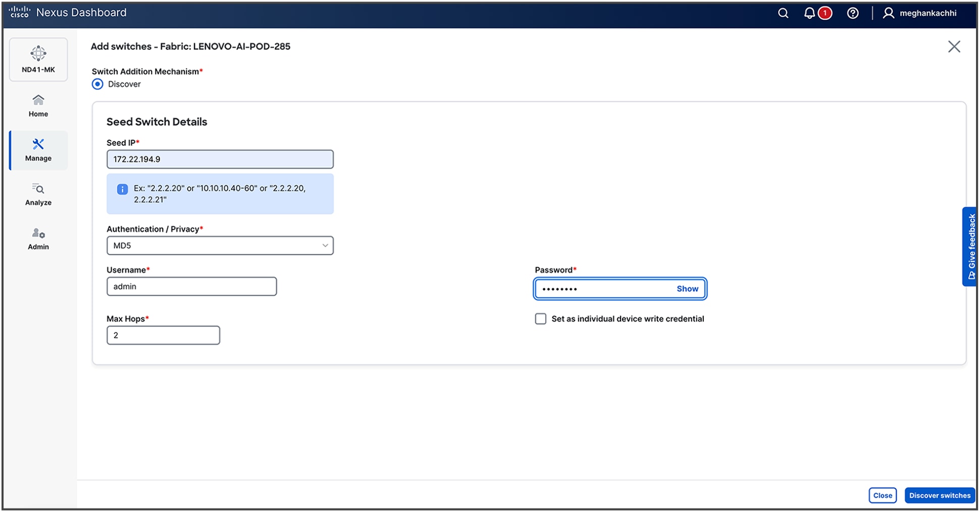Close the Add switches dialog

pos(954,46)
